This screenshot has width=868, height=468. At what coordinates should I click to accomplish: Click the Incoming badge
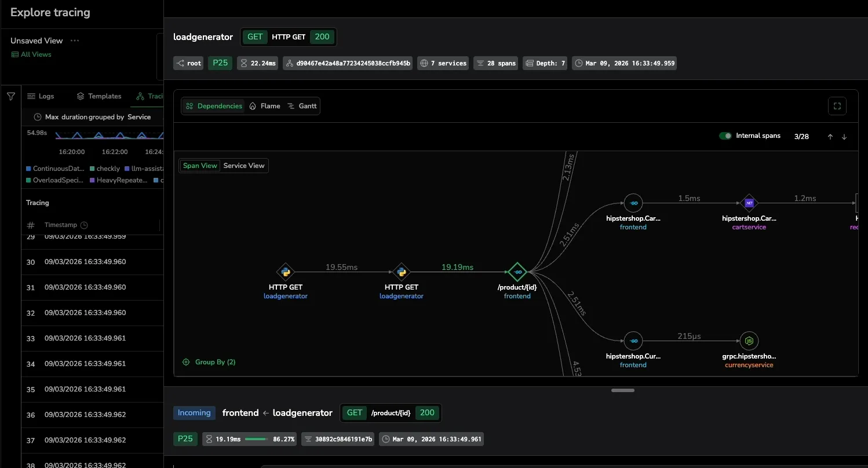(x=194, y=413)
